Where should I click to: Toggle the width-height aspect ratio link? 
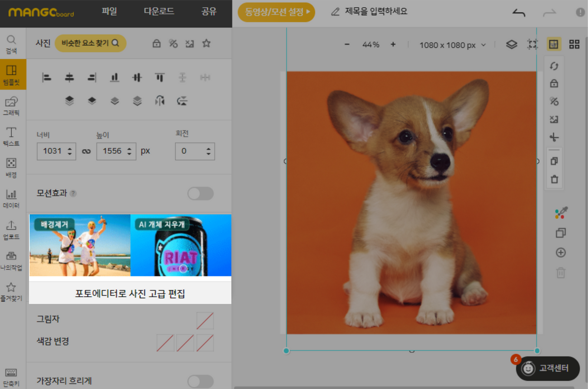coord(86,152)
